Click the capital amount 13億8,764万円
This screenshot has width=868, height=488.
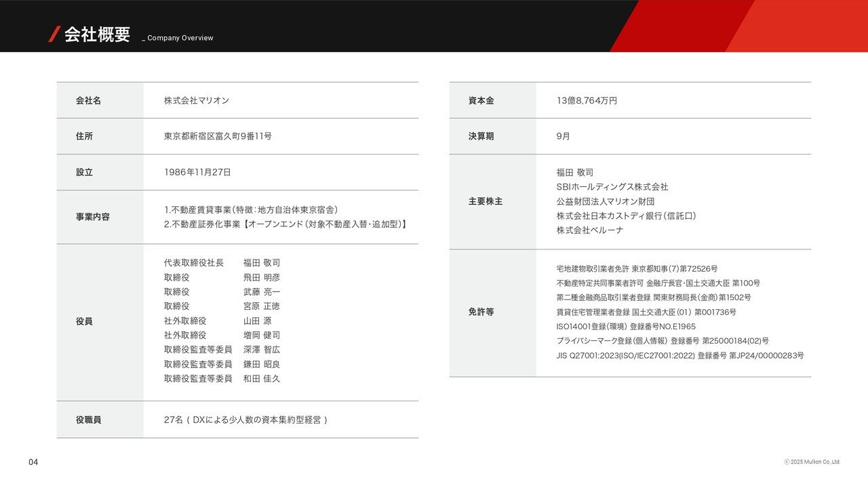click(x=587, y=100)
